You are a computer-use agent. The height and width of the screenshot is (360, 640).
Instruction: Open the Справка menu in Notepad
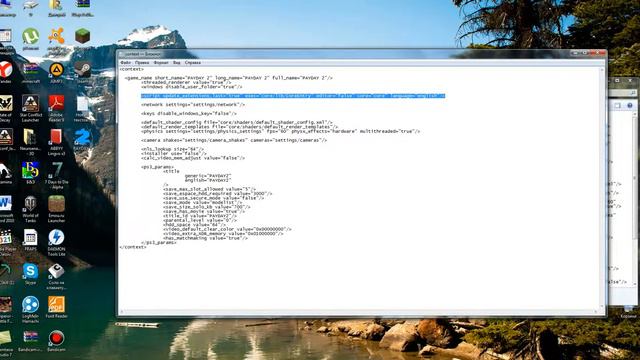[x=193, y=63]
